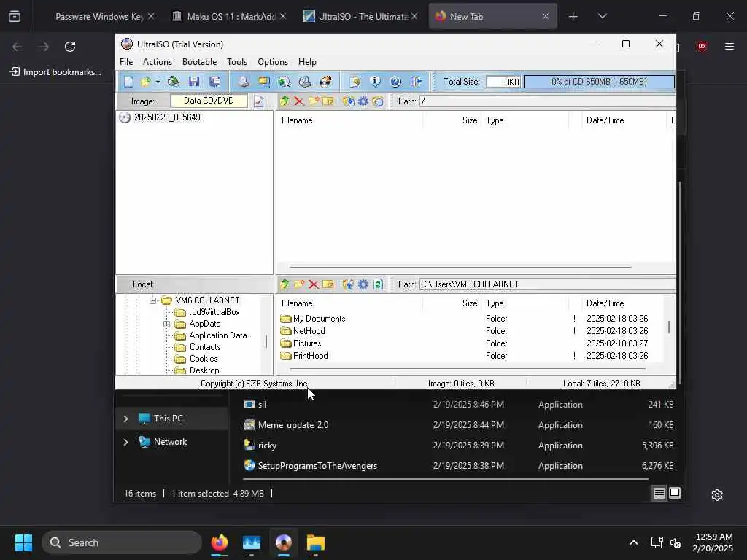
Task: Click the Up arrow icon in image pane
Action: click(x=285, y=101)
